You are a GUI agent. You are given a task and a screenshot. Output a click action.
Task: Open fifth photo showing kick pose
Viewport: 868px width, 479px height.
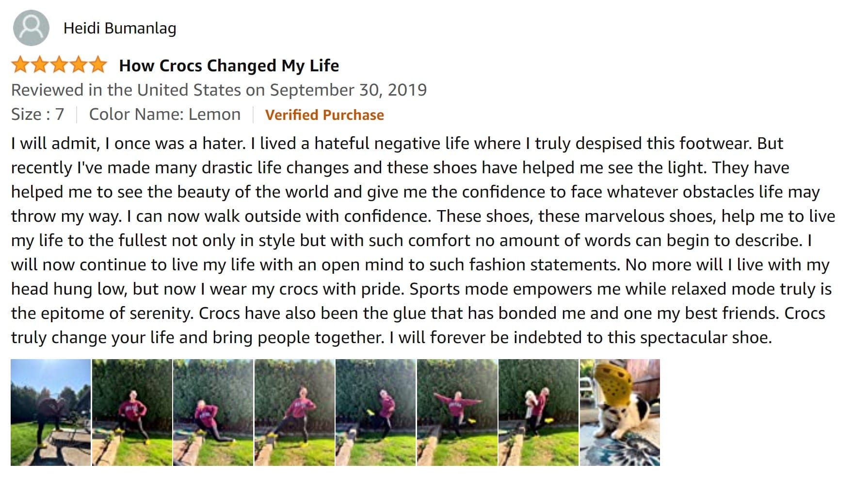point(375,413)
